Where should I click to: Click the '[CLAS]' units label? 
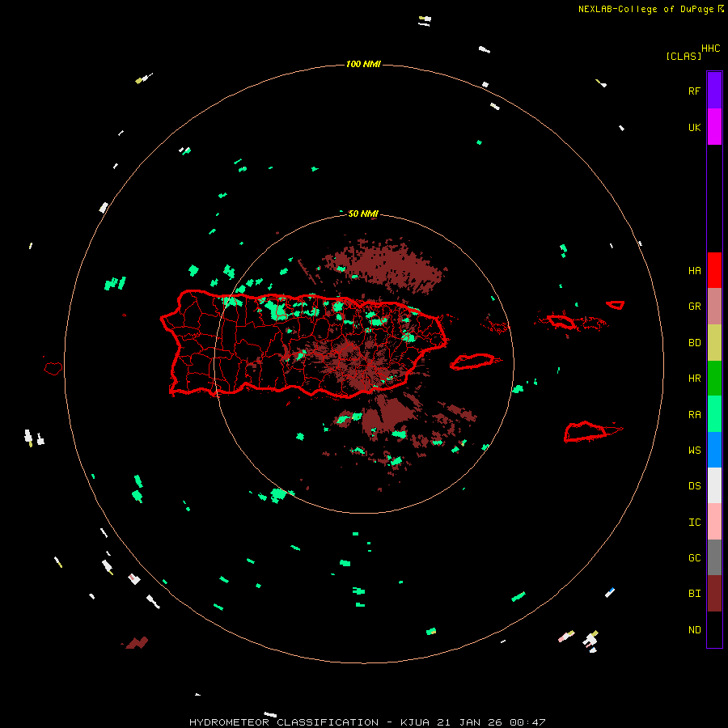tap(684, 56)
